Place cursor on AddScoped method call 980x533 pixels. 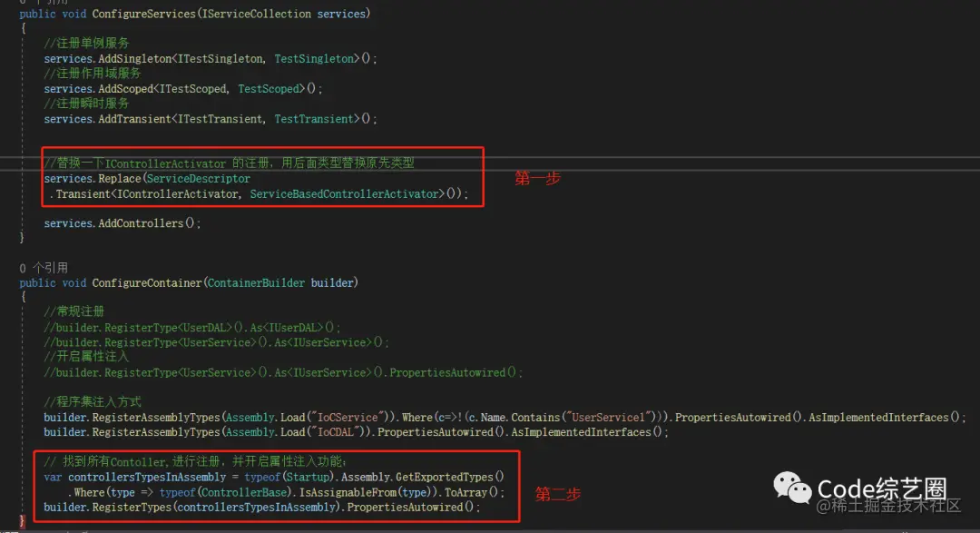click(x=125, y=89)
